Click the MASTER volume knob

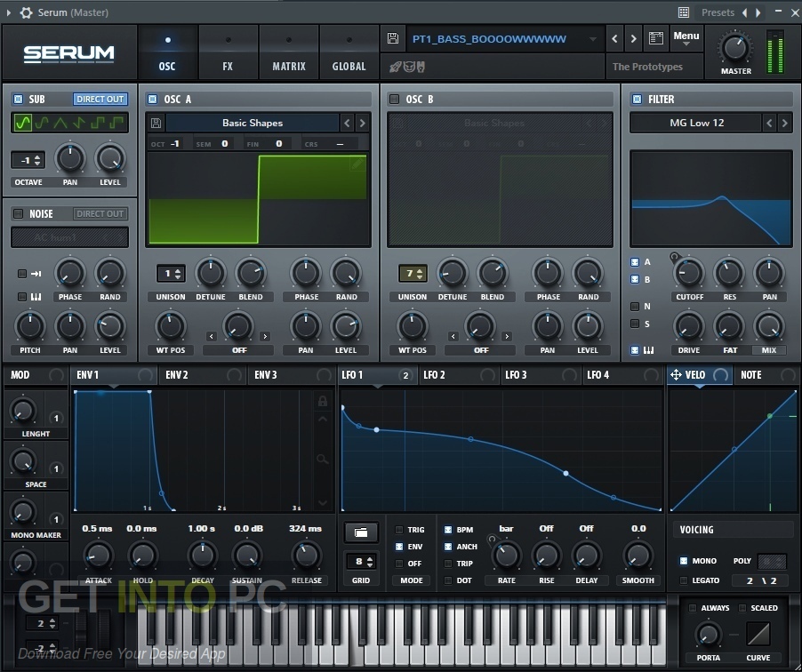735,48
